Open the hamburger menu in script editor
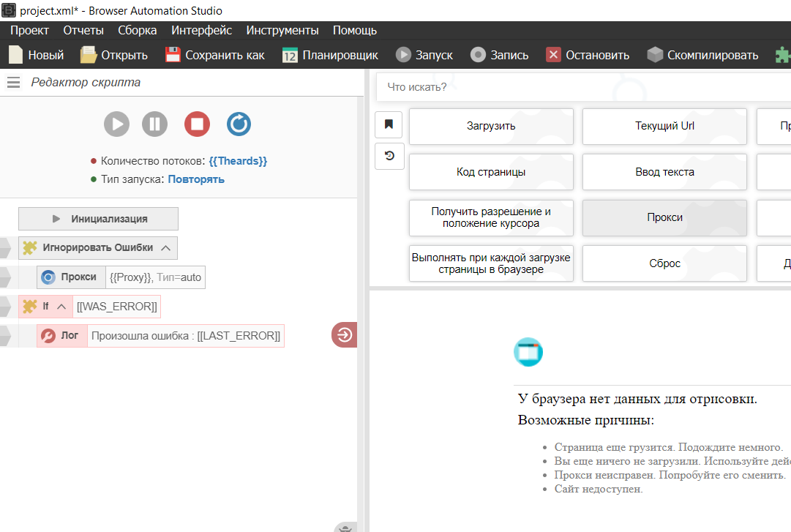The height and width of the screenshot is (532, 791). tap(13, 83)
